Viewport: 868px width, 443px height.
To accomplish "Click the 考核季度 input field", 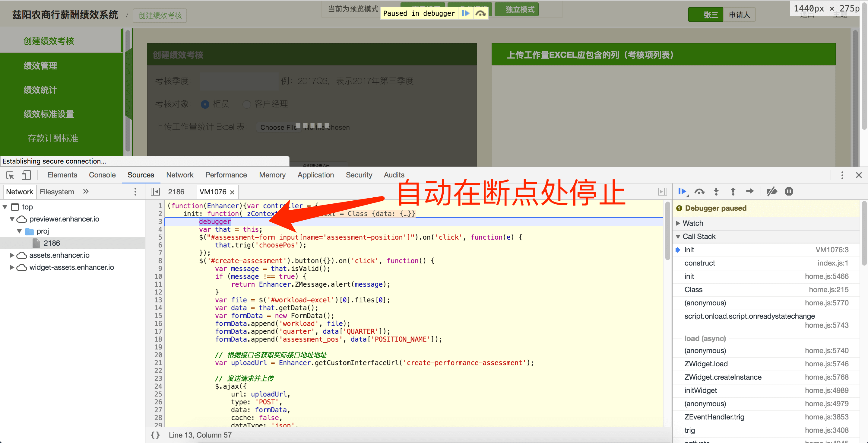I will [239, 81].
